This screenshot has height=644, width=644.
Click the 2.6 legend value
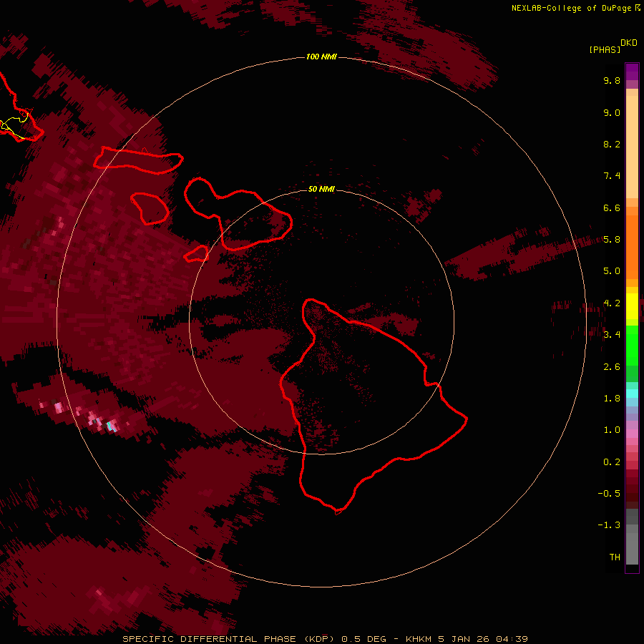click(x=612, y=367)
